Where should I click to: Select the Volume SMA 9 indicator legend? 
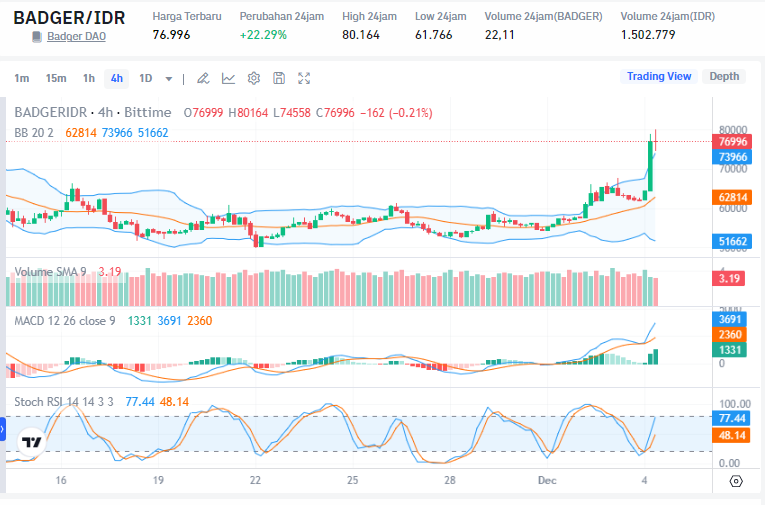coord(50,272)
